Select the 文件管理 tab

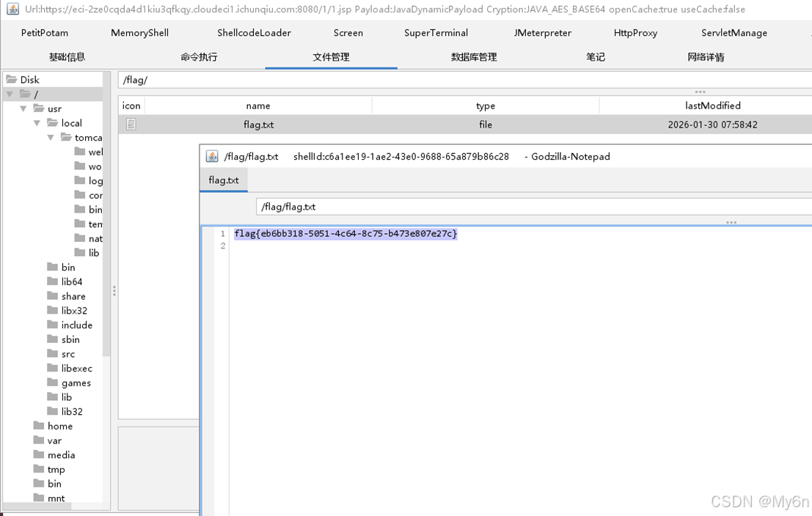point(331,57)
